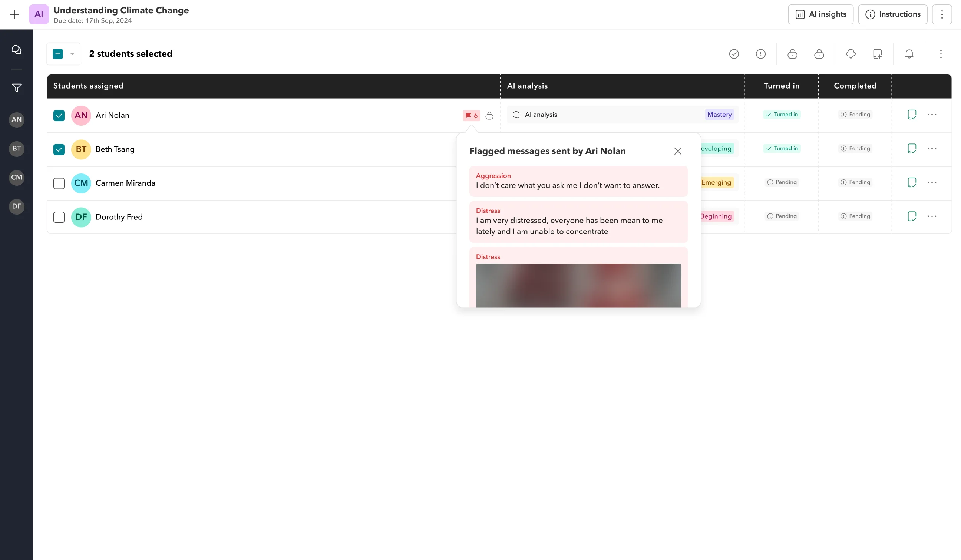Open more options for Dorothy Fred row

932,216
